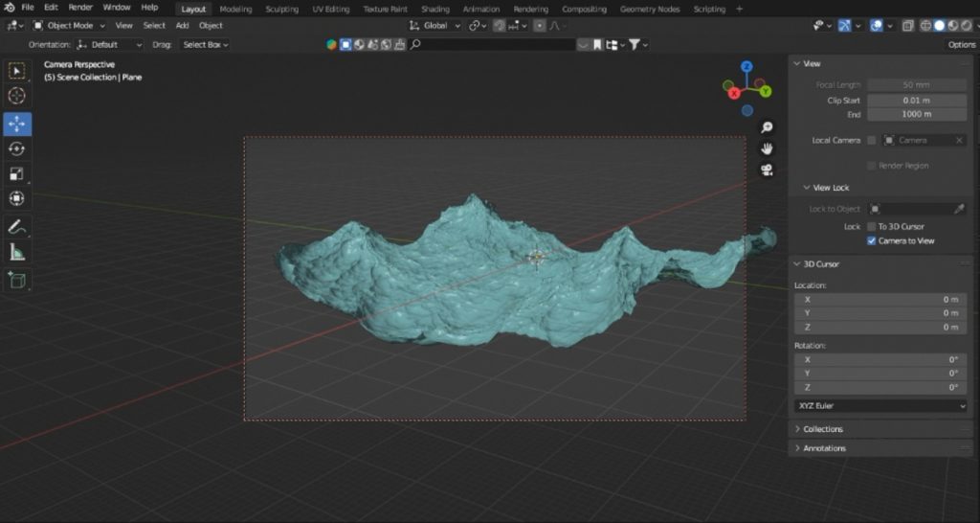Click the Blender logo icon

(10, 8)
